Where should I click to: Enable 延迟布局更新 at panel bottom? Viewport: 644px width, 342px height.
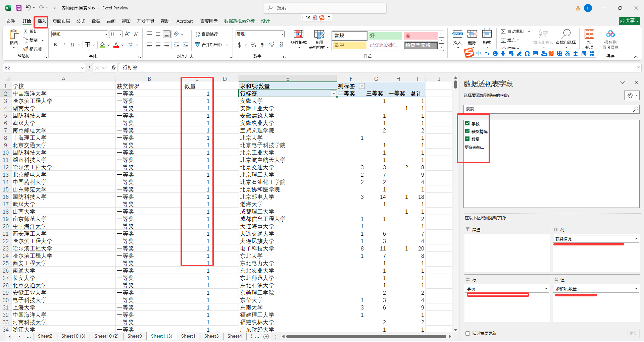467,333
